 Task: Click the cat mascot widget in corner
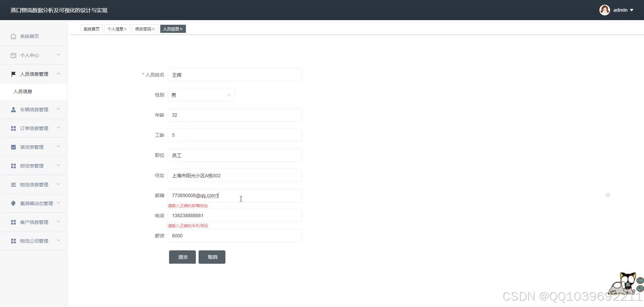[626, 283]
